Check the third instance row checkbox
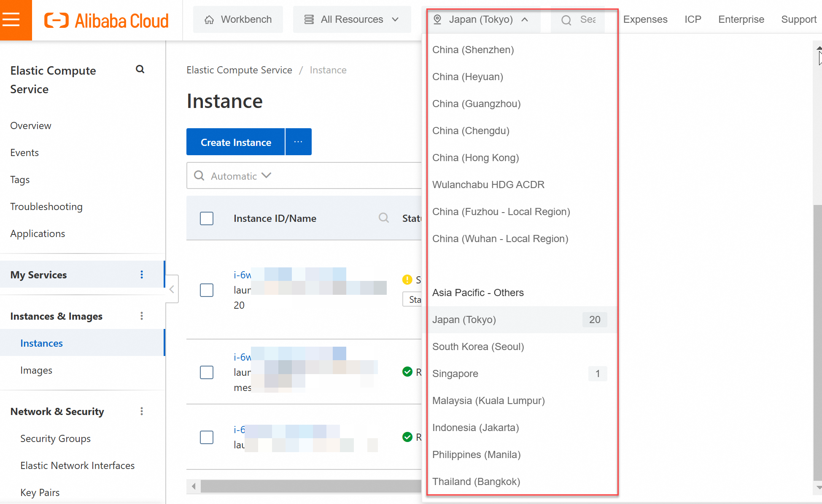 tap(207, 437)
